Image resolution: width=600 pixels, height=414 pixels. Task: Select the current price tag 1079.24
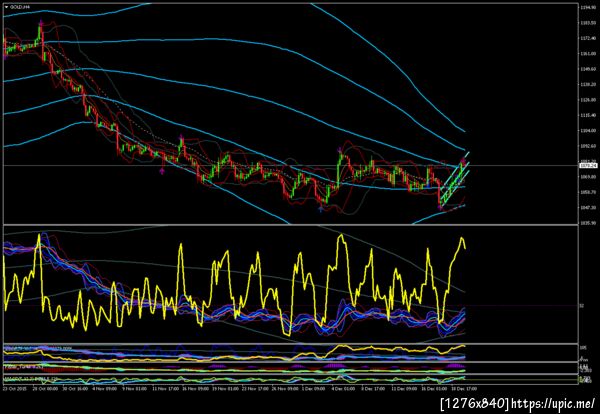[x=587, y=165]
